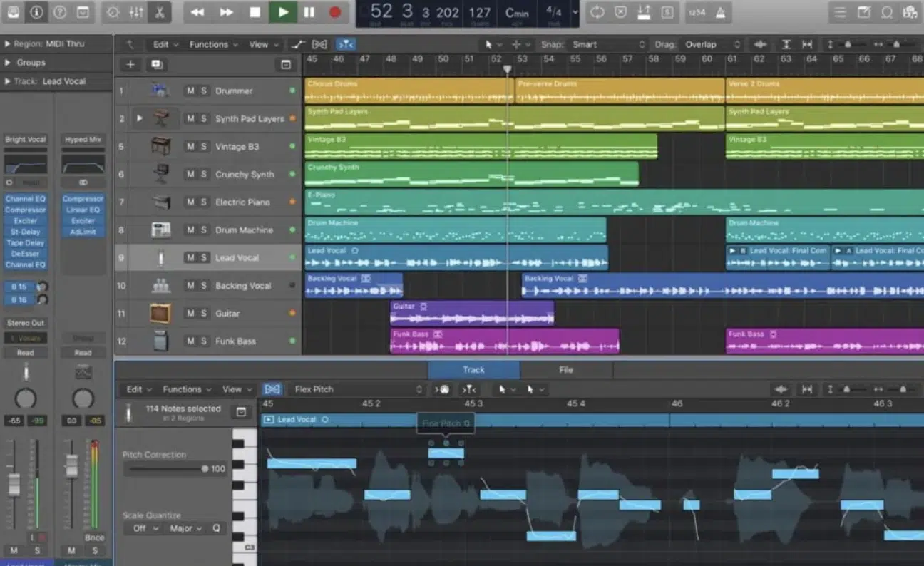Screen dimensions: 924x566
Task: Open the Tracks area Edit menu
Action: (165, 44)
